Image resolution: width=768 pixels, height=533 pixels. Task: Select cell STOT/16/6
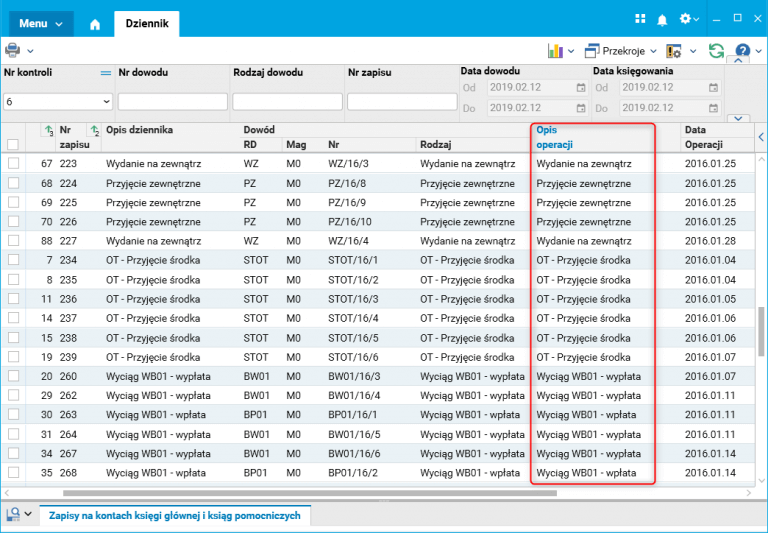coord(353,357)
